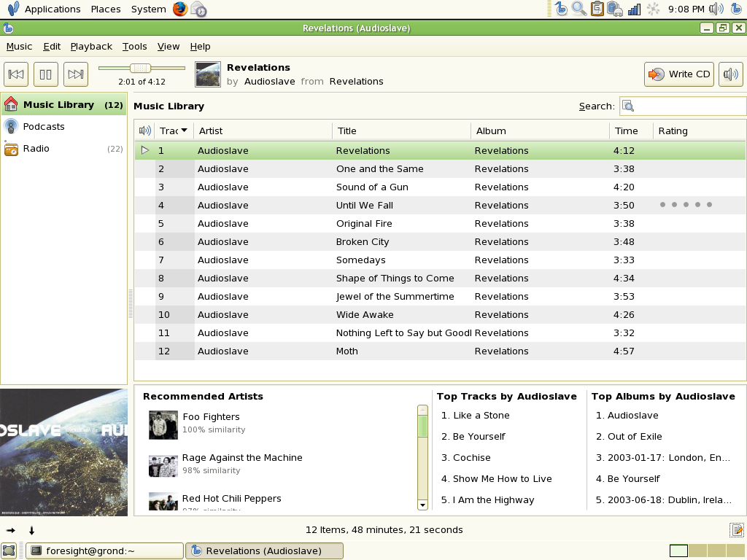Screen dimensions: 747x560
Task: Click the Search input field
Action: [683, 106]
